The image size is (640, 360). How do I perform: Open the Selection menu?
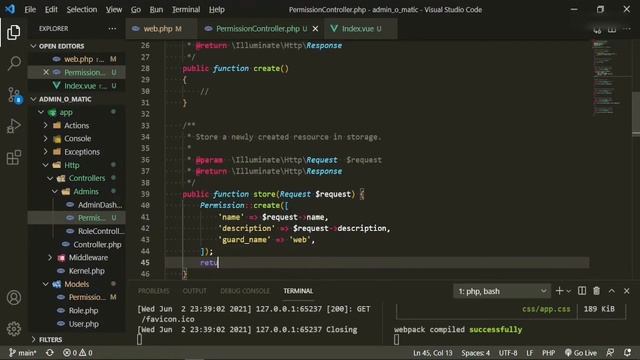(82, 9)
